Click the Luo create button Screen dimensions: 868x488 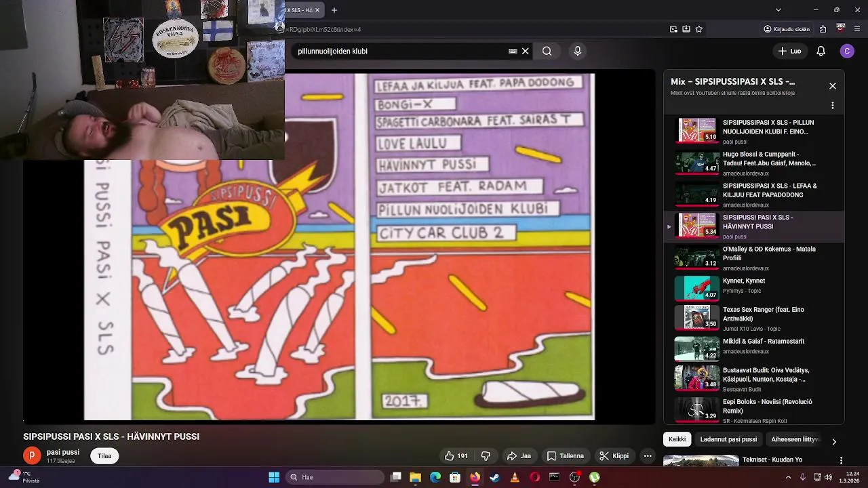tap(790, 51)
